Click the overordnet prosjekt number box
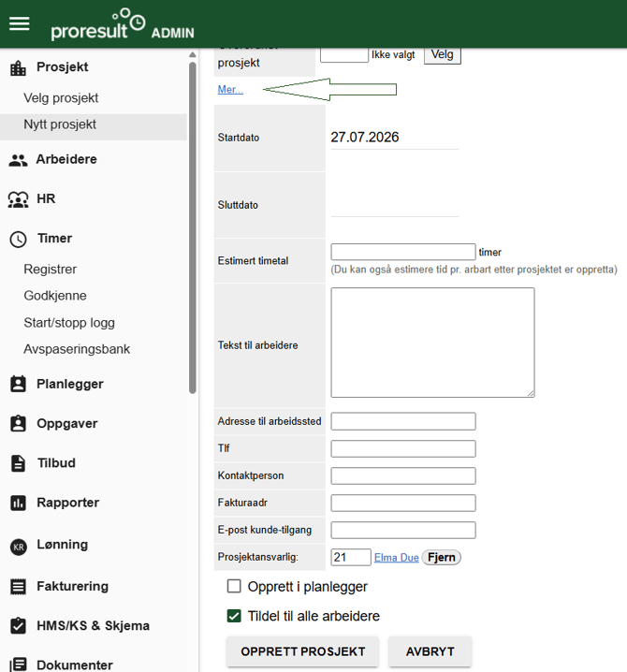Screen dimensions: 627x672 344,55
